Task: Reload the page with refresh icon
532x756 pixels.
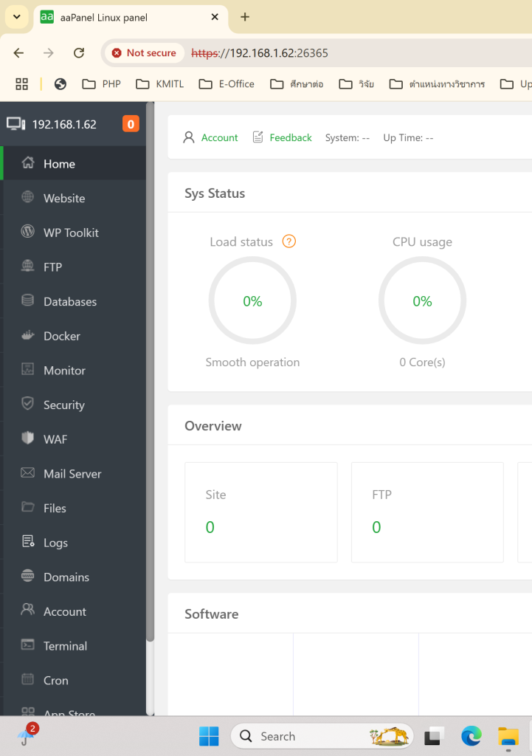Action: (x=79, y=53)
